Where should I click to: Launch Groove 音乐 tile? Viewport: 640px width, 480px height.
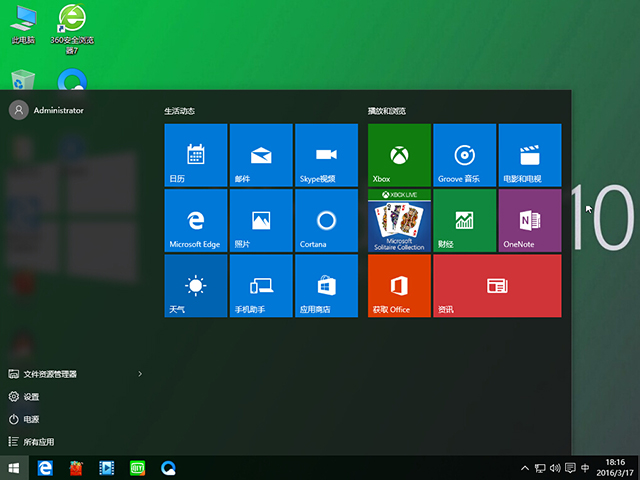point(464,155)
